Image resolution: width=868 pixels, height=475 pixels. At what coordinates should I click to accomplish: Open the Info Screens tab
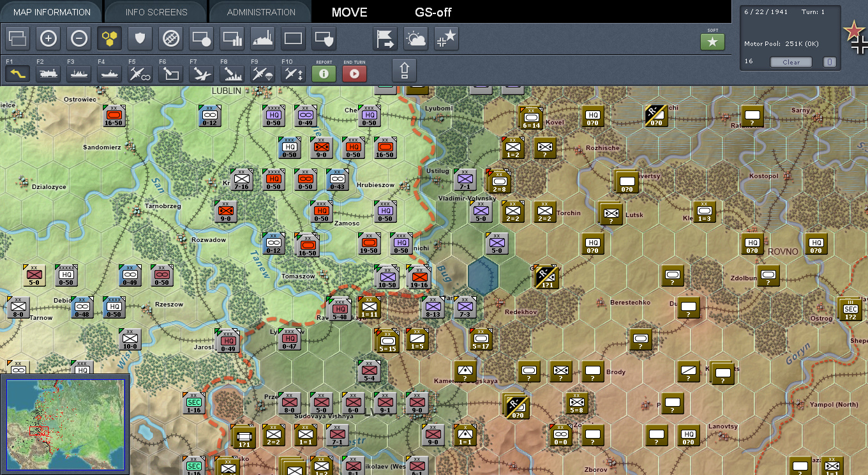point(156,12)
